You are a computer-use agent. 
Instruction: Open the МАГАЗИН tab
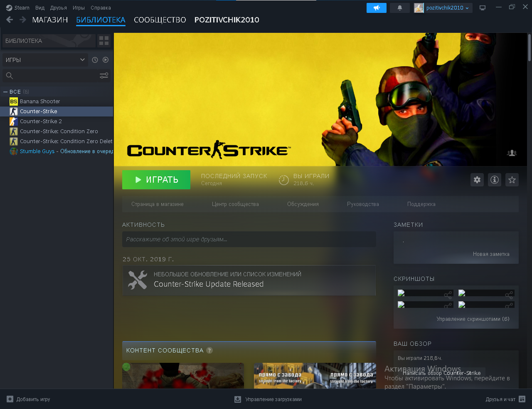(x=50, y=20)
